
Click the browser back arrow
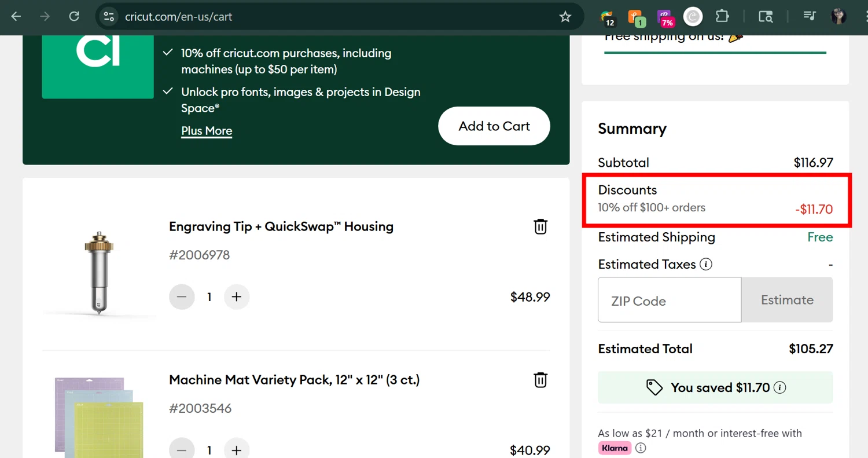(16, 16)
